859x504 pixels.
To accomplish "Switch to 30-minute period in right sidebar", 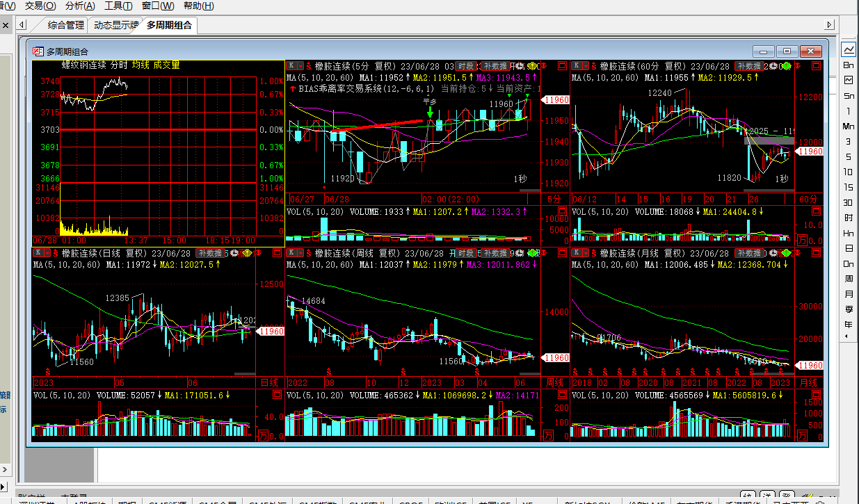I will (849, 202).
